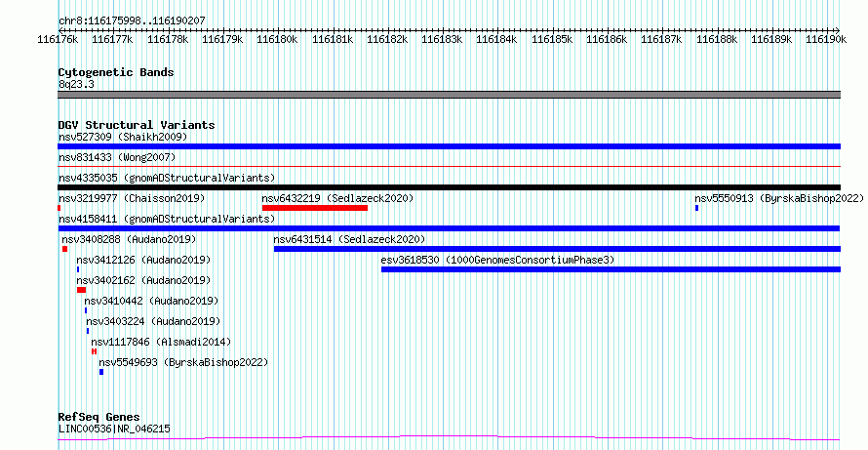Click the small blue mark for nsv3412126
This screenshot has height=450, width=868.
tap(78, 269)
